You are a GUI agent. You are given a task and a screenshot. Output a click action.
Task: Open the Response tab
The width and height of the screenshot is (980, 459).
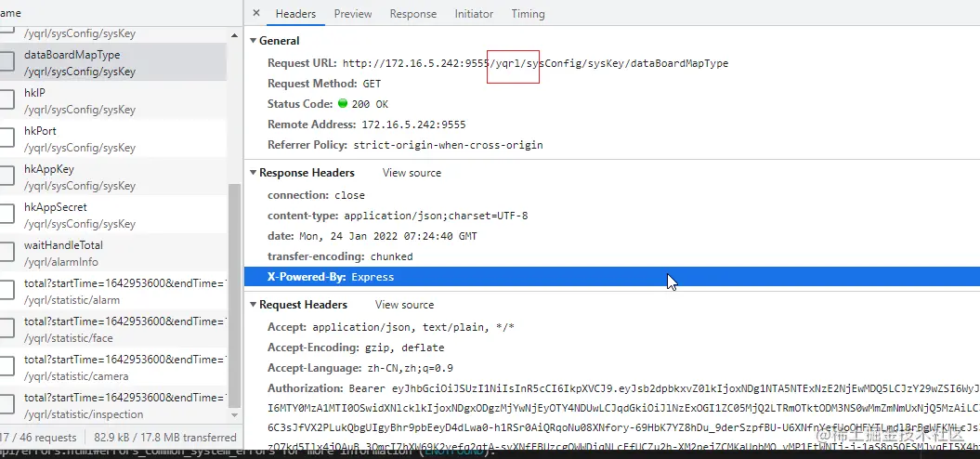[413, 14]
